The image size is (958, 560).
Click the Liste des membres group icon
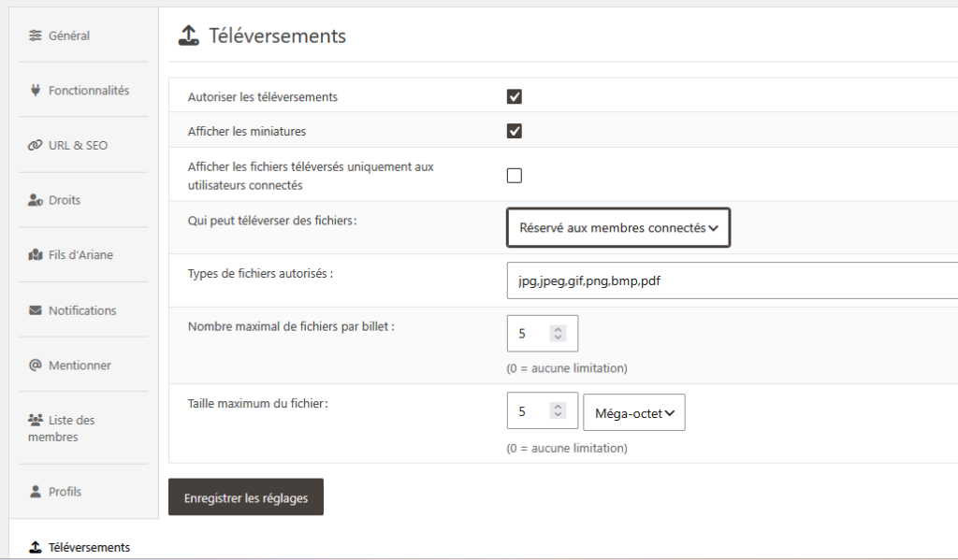36,420
